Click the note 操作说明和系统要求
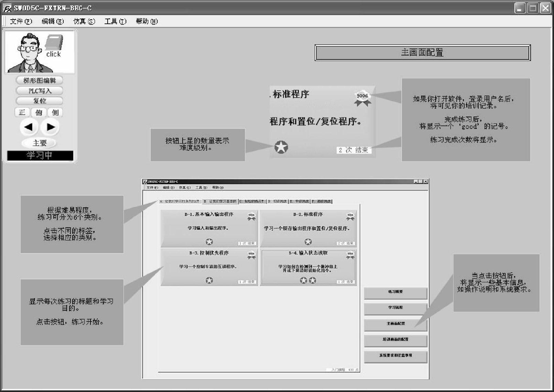Viewport: 554px width, 392px height. point(496,283)
